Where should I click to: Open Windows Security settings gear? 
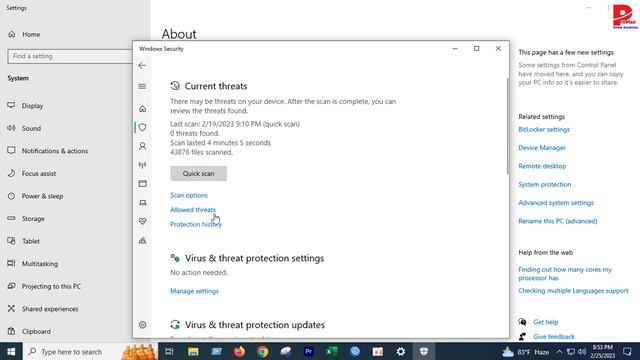142,325
